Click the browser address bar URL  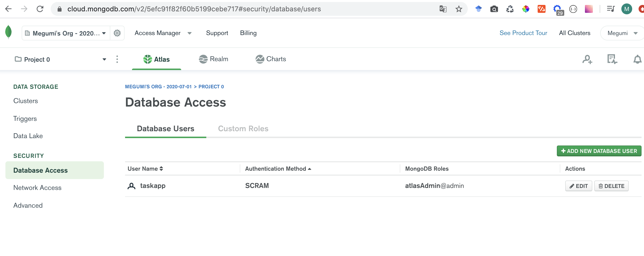click(194, 9)
